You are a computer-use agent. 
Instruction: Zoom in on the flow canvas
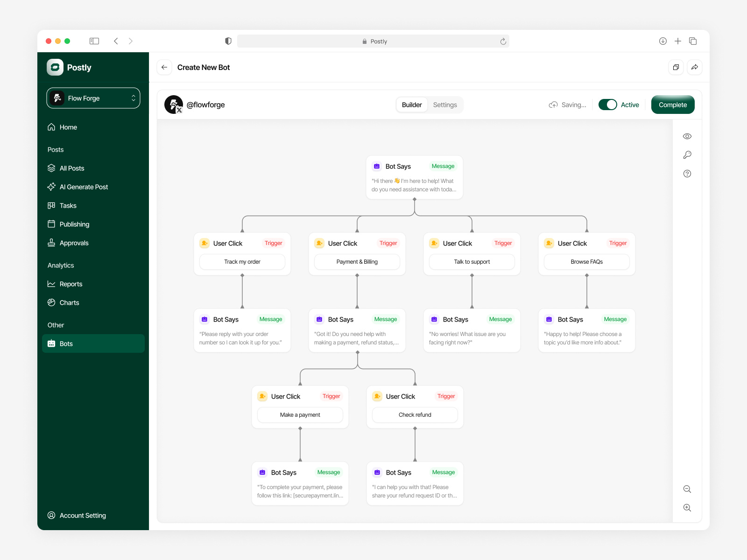(687, 508)
